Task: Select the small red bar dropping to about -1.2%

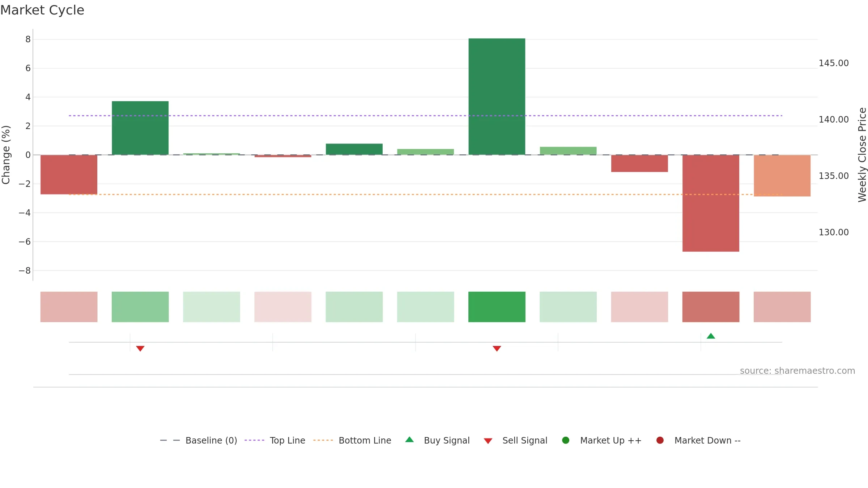Action: [x=639, y=163]
